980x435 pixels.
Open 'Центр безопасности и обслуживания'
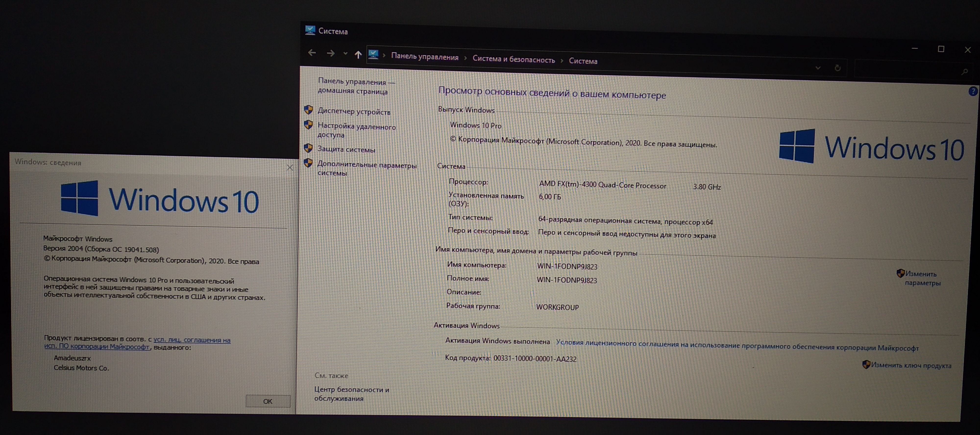(352, 394)
